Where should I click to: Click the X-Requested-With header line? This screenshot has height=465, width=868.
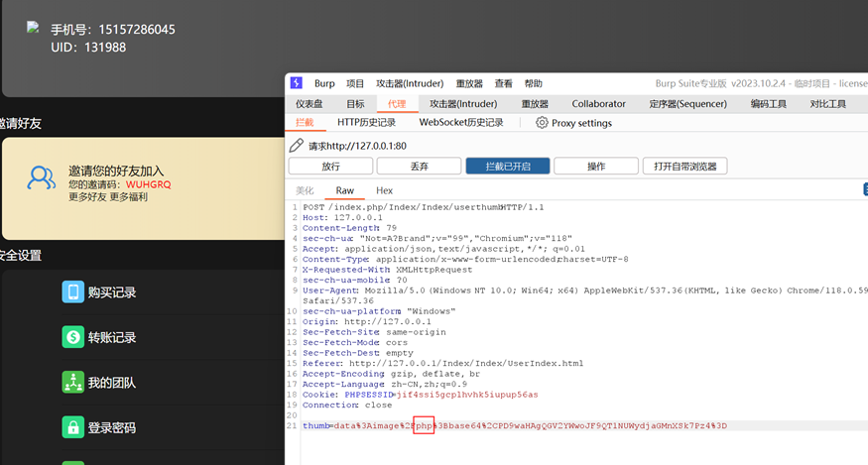point(387,270)
